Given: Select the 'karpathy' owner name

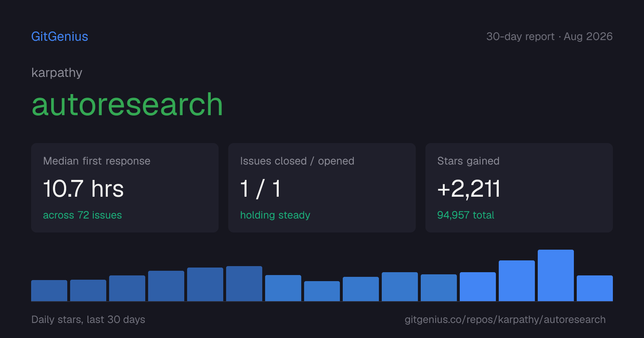Looking at the screenshot, I should pyautogui.click(x=57, y=73).
